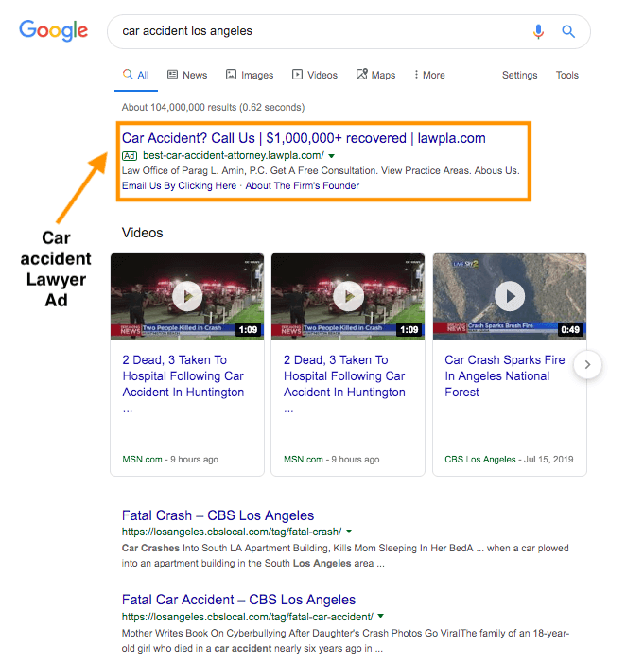Submit search with magnifying glass icon

(x=568, y=31)
